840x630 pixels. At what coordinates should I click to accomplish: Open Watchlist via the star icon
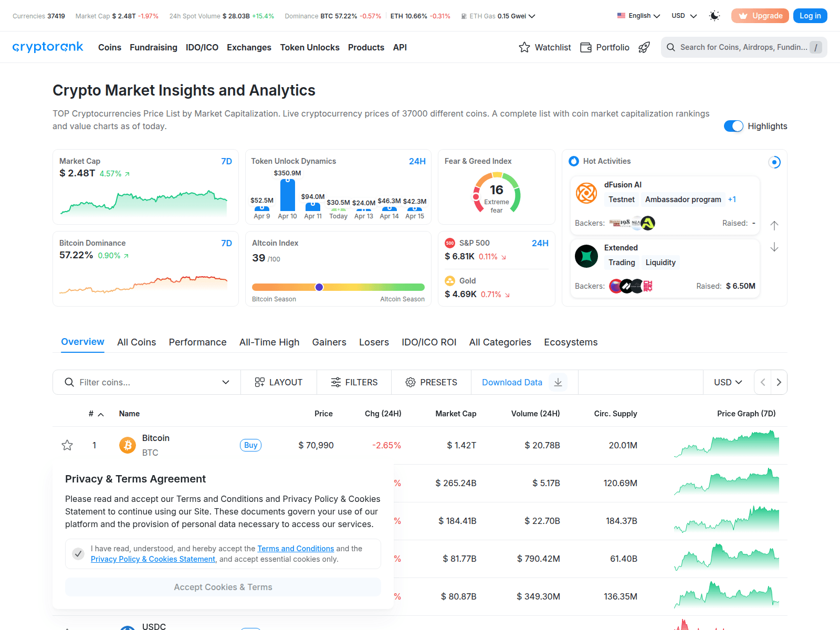(524, 47)
